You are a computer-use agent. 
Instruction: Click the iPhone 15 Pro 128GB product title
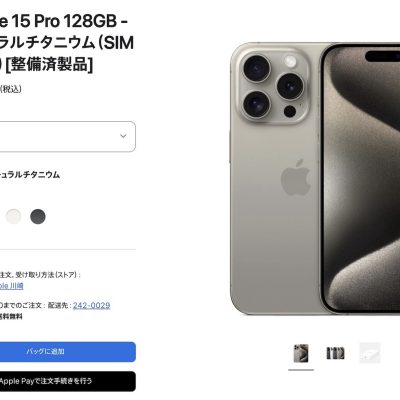tap(67, 43)
